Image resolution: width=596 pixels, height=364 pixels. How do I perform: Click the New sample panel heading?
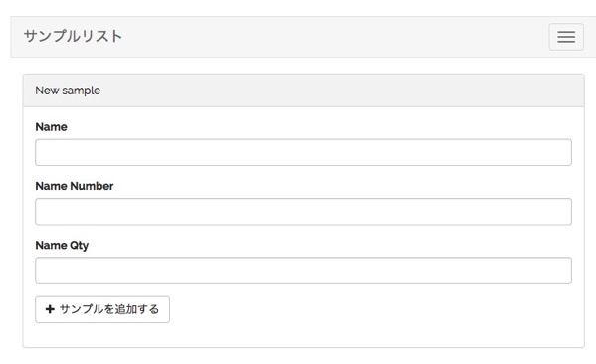pyautogui.click(x=68, y=91)
